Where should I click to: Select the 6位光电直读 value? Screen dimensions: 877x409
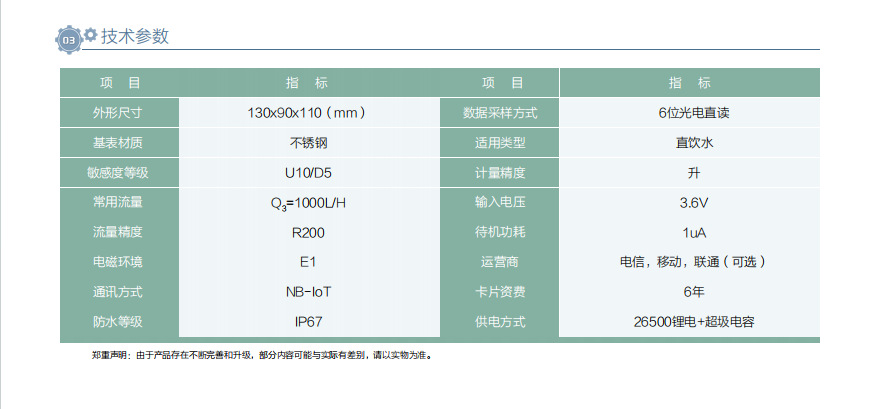coord(694,113)
